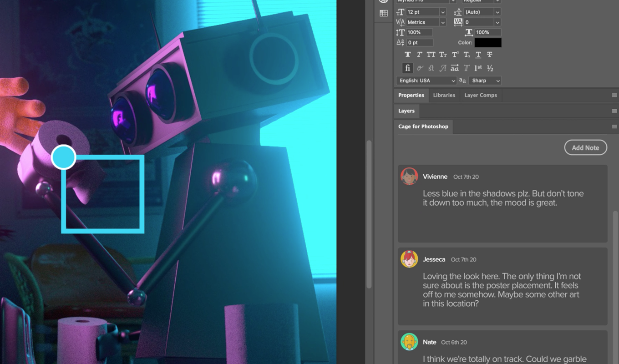
Task: Open the Sharp anti-aliasing dropdown
Action: 485,81
